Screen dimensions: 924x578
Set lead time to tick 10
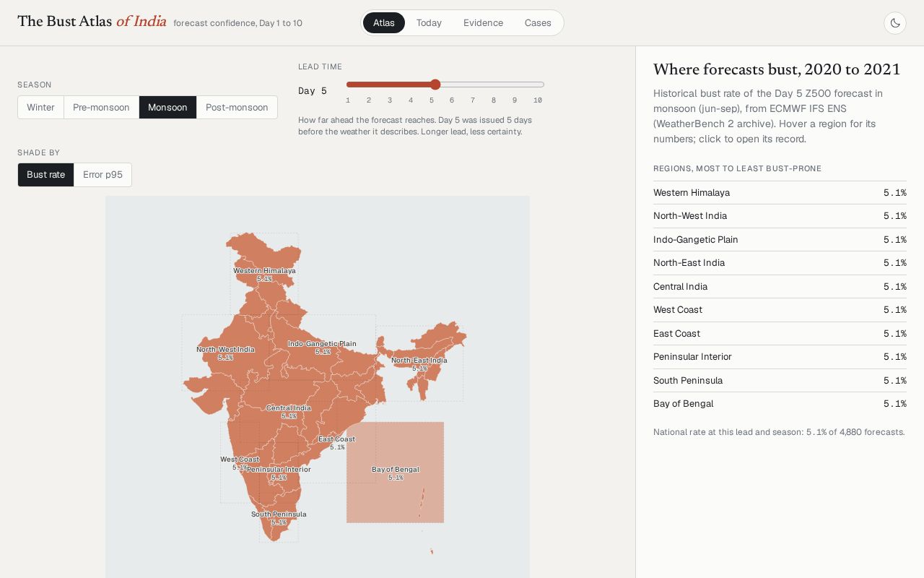point(538,100)
